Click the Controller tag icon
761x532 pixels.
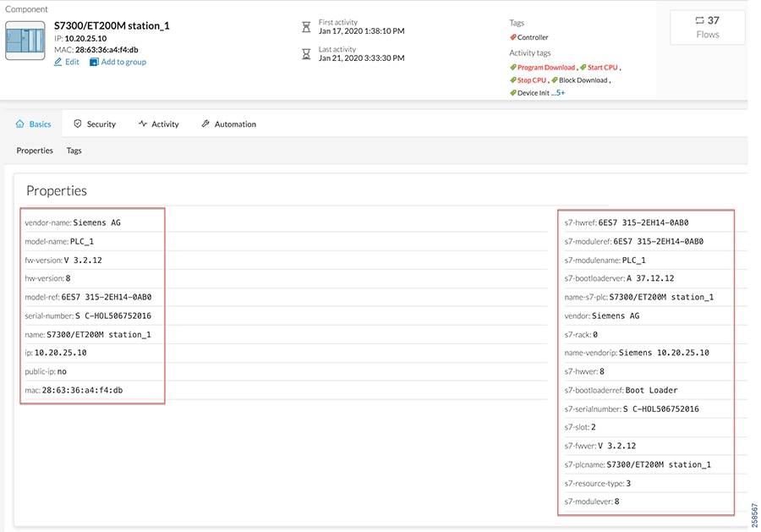pyautogui.click(x=513, y=37)
